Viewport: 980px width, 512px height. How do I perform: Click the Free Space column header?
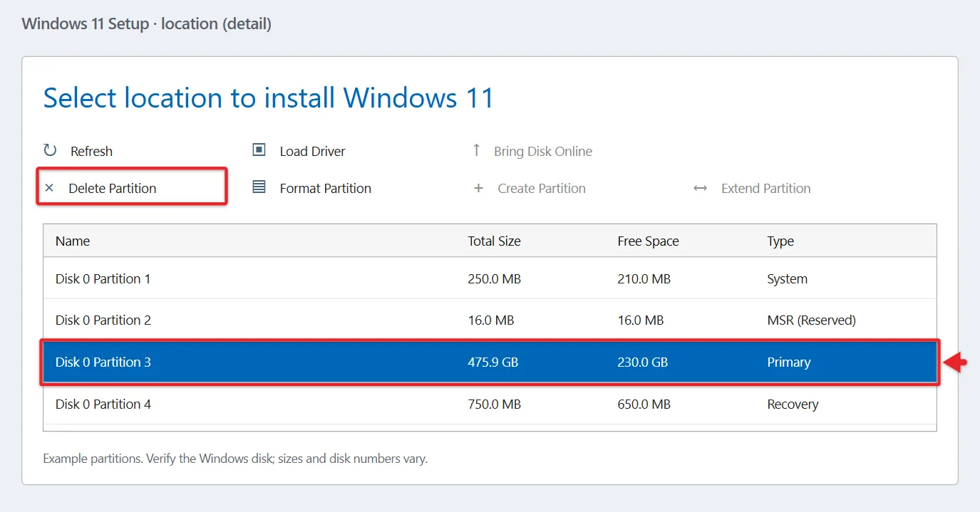[x=648, y=241]
